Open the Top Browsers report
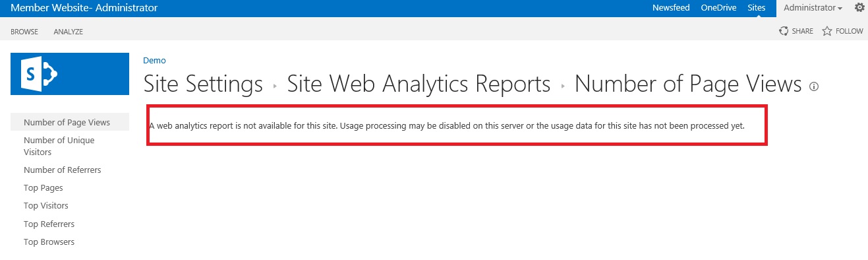Screen dimensions: 868x260 (x=49, y=242)
